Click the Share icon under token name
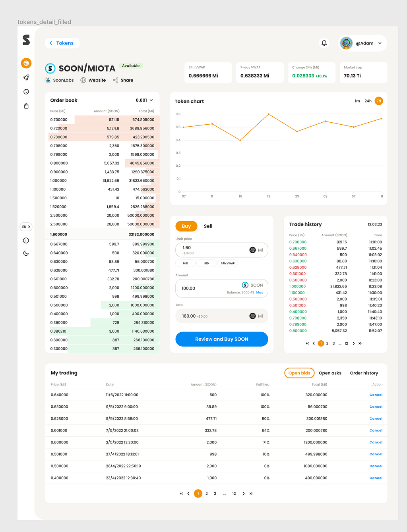The height and width of the screenshot is (532, 407). tap(116, 80)
